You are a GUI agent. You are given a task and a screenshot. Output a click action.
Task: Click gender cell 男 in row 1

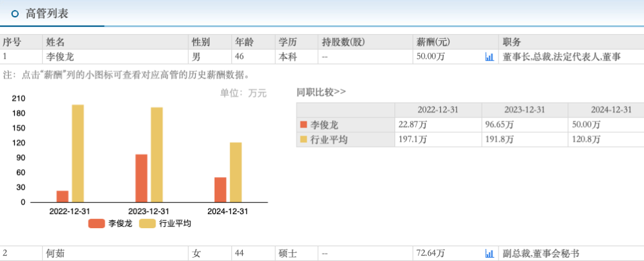click(x=210, y=57)
